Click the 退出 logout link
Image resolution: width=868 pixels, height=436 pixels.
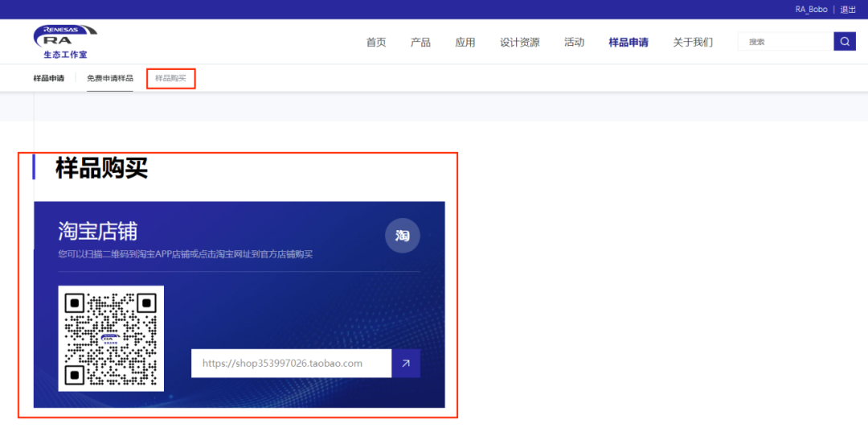click(x=848, y=10)
